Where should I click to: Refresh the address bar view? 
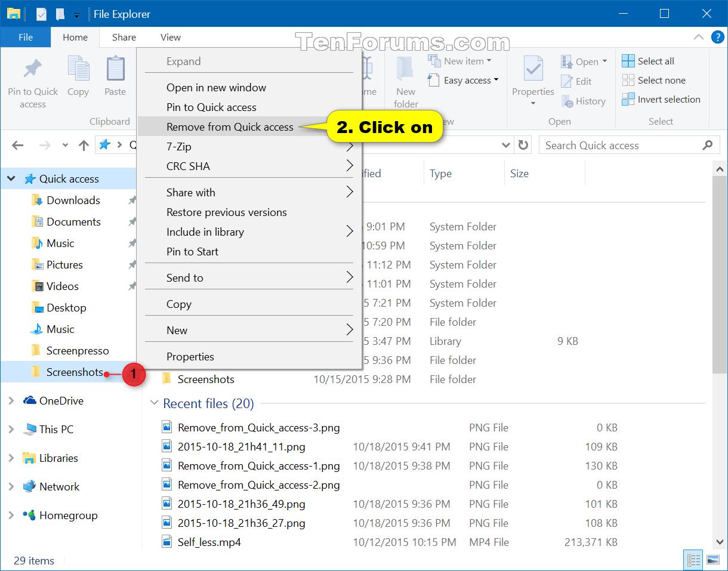(523, 145)
